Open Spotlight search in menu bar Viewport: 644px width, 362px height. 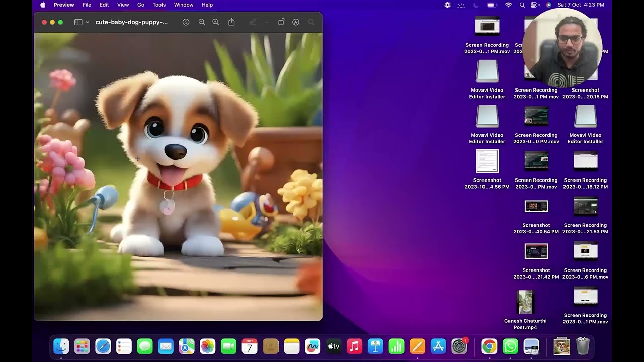(x=522, y=5)
